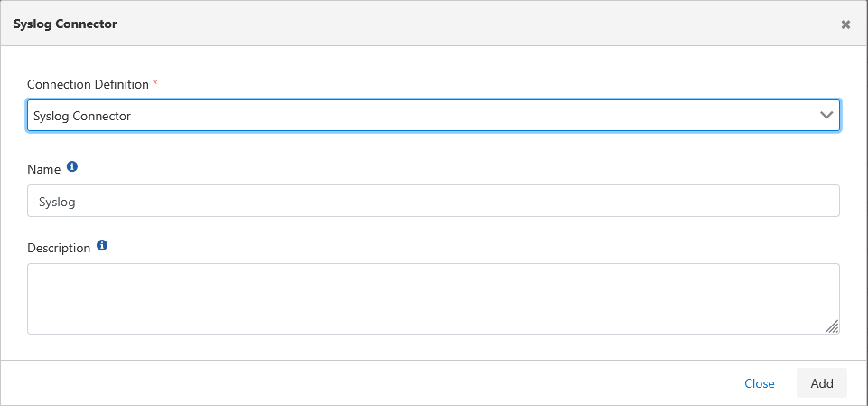The height and width of the screenshot is (406, 868).
Task: Click the blank space below Description box
Action: 434,347
